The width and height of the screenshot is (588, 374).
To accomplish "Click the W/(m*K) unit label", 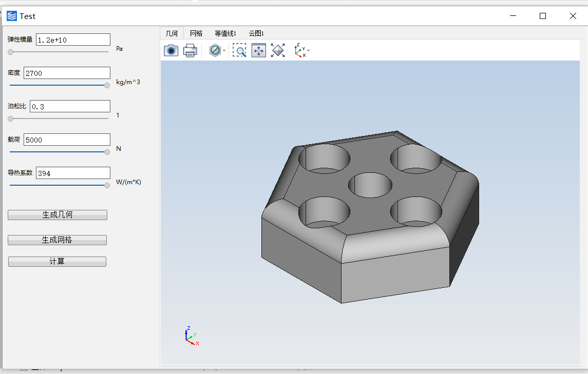I will pos(128,182).
